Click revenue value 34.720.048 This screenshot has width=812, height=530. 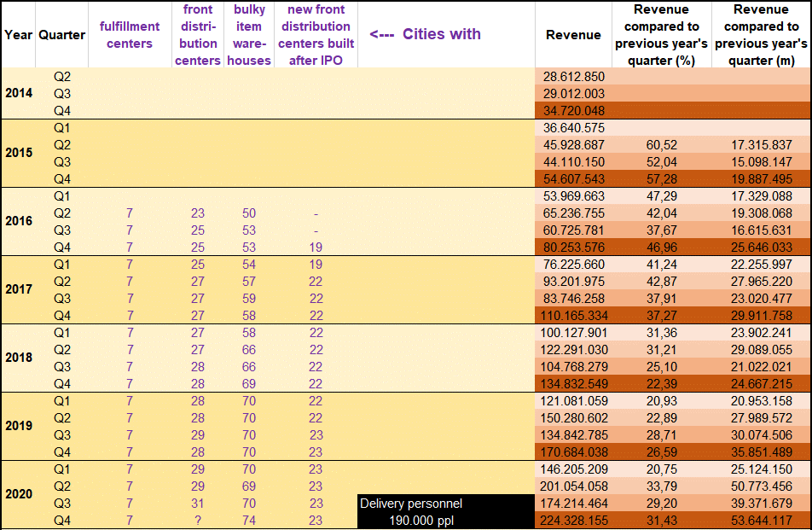[x=574, y=111]
